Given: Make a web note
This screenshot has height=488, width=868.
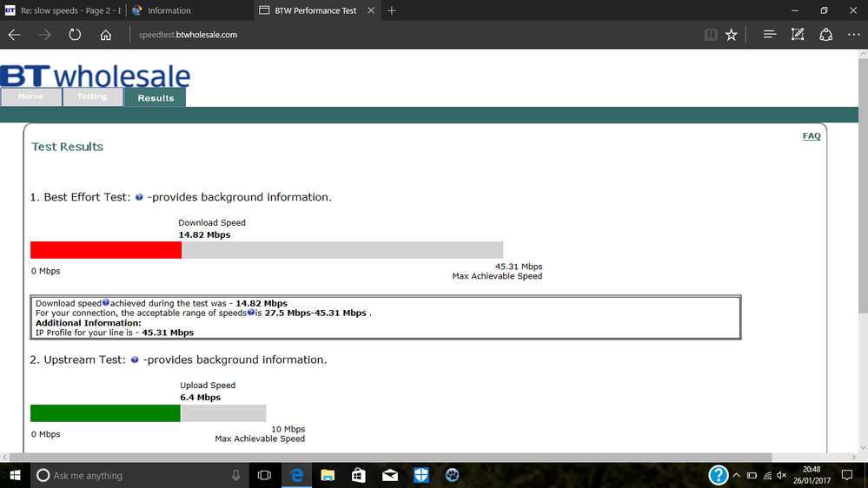Looking at the screenshot, I should (x=798, y=35).
